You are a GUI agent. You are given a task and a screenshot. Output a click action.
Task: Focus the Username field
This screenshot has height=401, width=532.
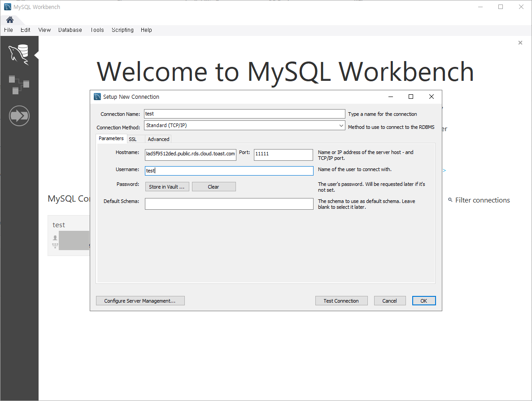point(229,171)
